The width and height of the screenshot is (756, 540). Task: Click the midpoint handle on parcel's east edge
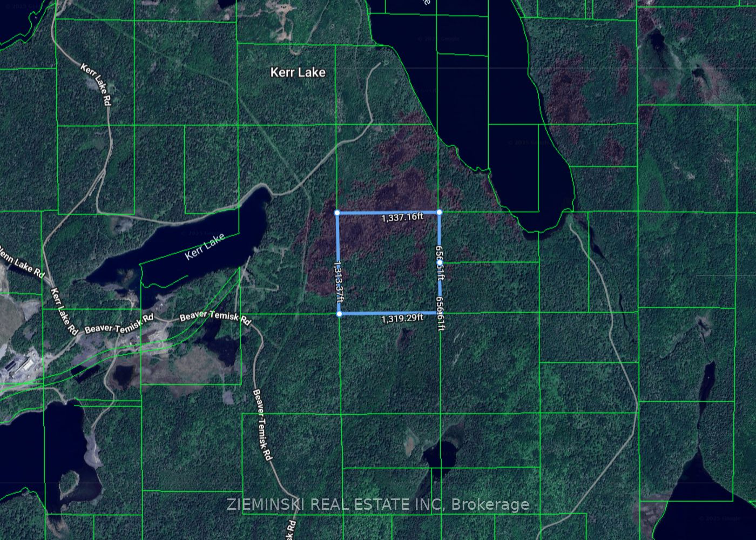pos(440,262)
